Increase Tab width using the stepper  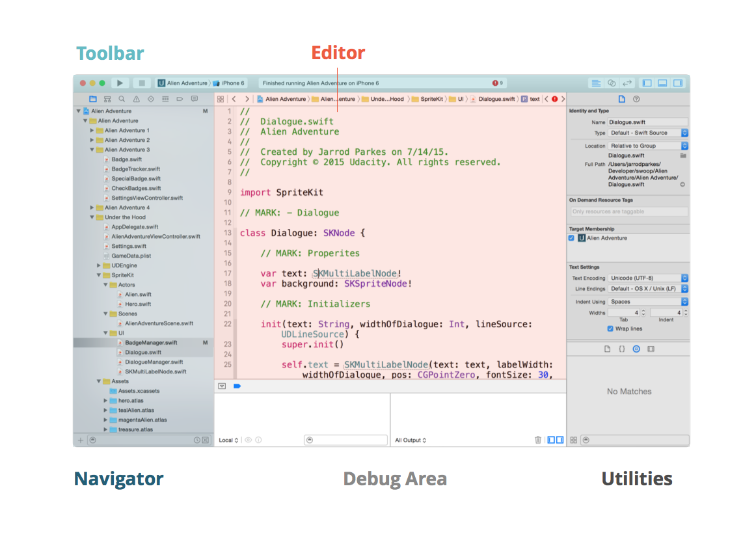pos(643,311)
